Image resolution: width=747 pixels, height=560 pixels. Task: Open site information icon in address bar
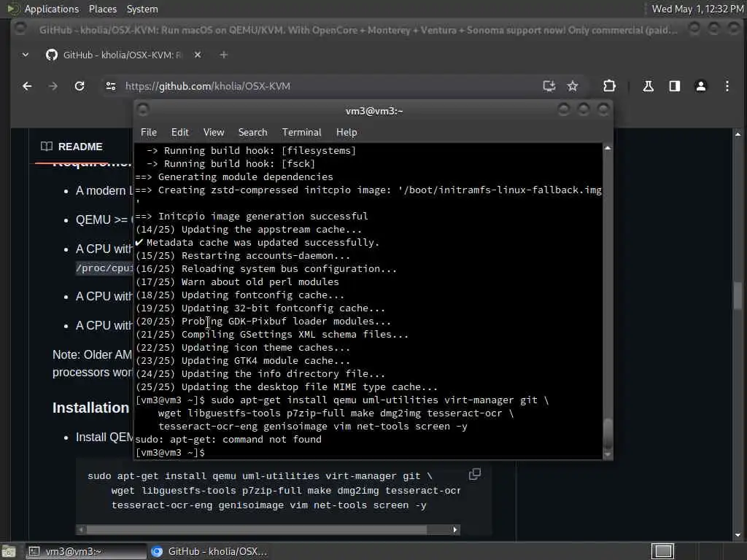click(111, 86)
